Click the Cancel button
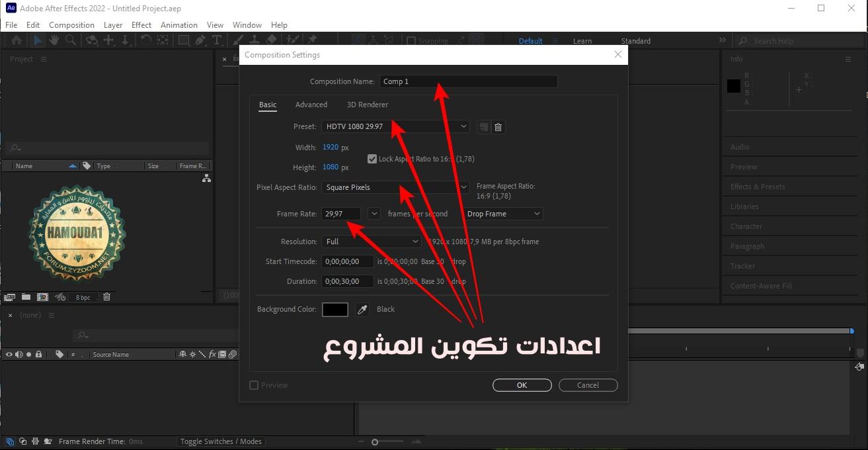 coord(588,385)
